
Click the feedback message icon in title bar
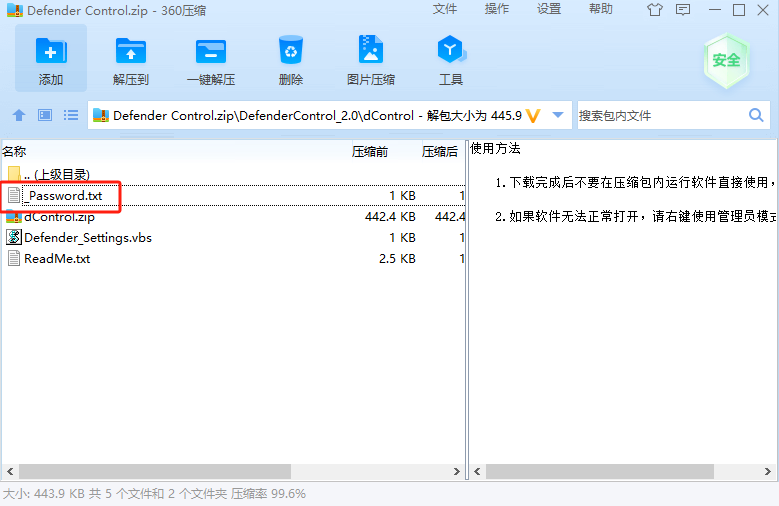683,10
